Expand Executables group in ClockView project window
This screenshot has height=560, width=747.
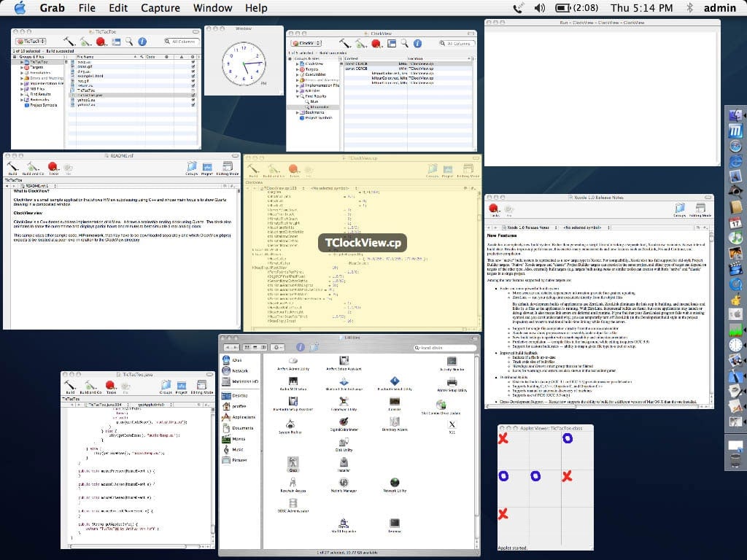[298, 75]
